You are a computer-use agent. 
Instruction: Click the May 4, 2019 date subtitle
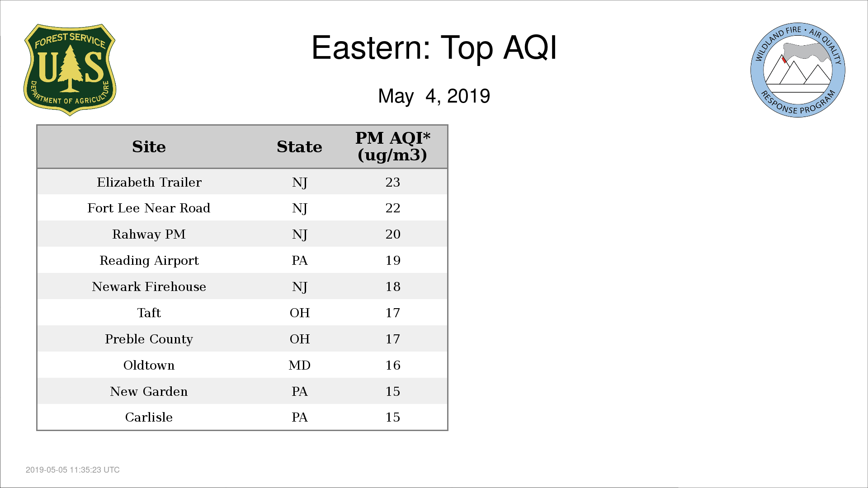point(434,96)
